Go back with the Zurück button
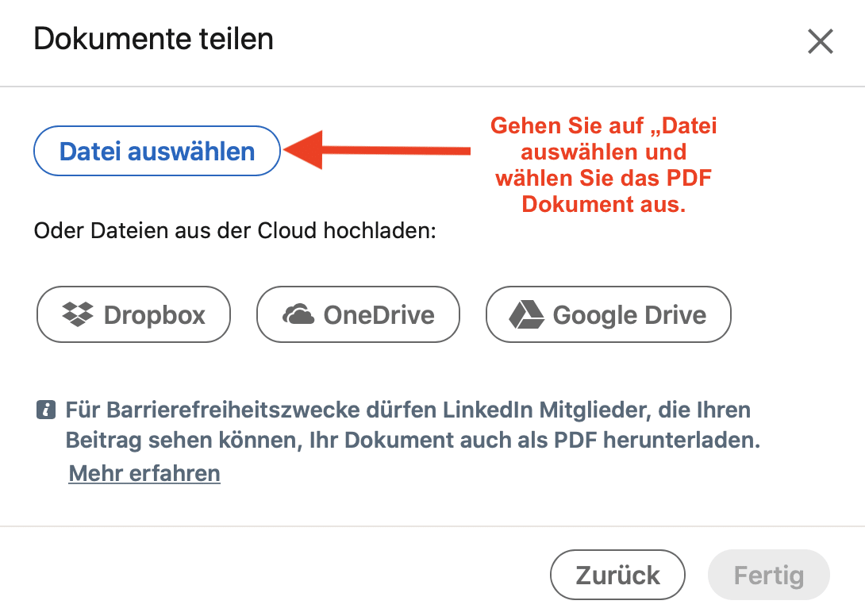865x616 pixels. coord(617,575)
